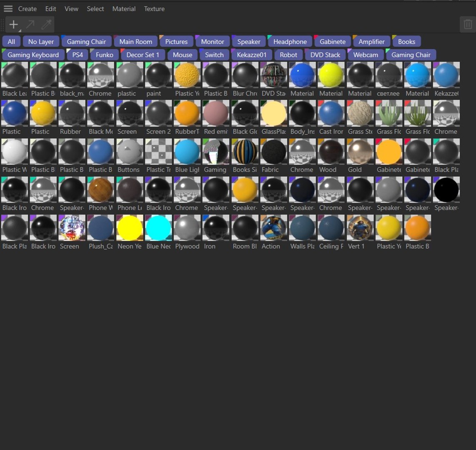Filter materials by Headphone layer

tap(290, 42)
